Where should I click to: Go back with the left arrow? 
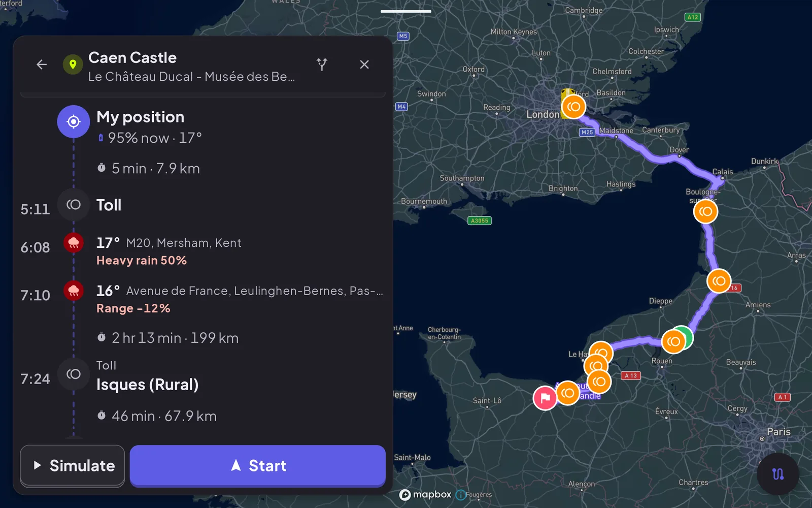point(42,65)
